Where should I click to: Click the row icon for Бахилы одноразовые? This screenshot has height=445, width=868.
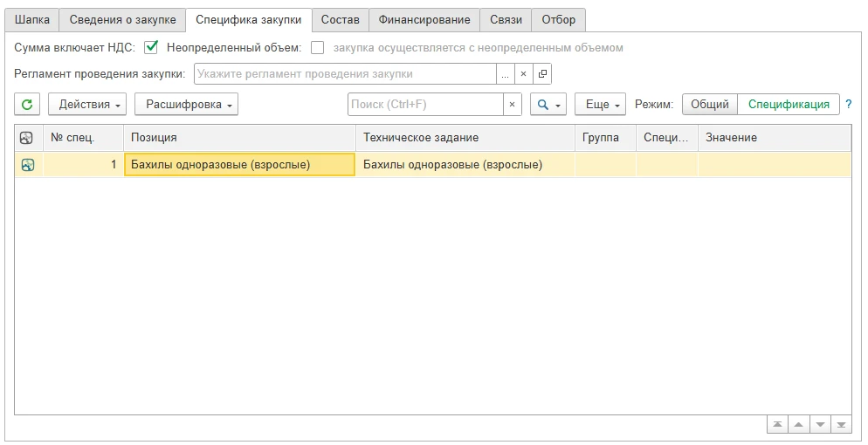28,165
